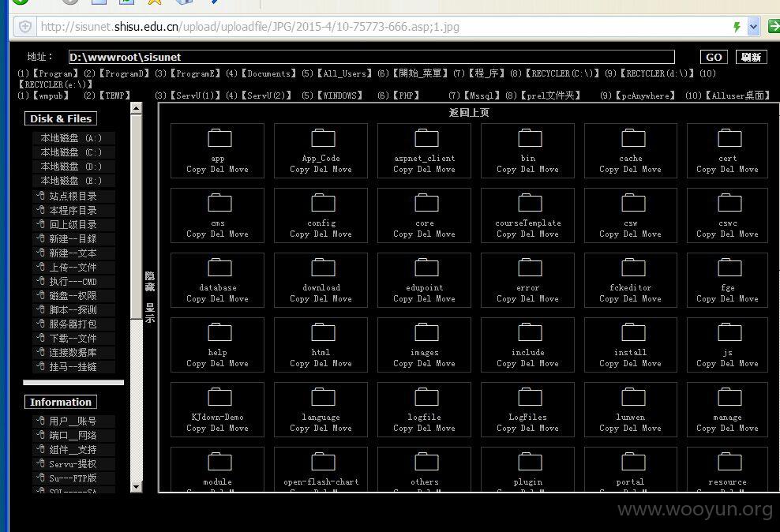This screenshot has height=532, width=780.
Task: Click Del under the database folder
Action: coord(217,299)
